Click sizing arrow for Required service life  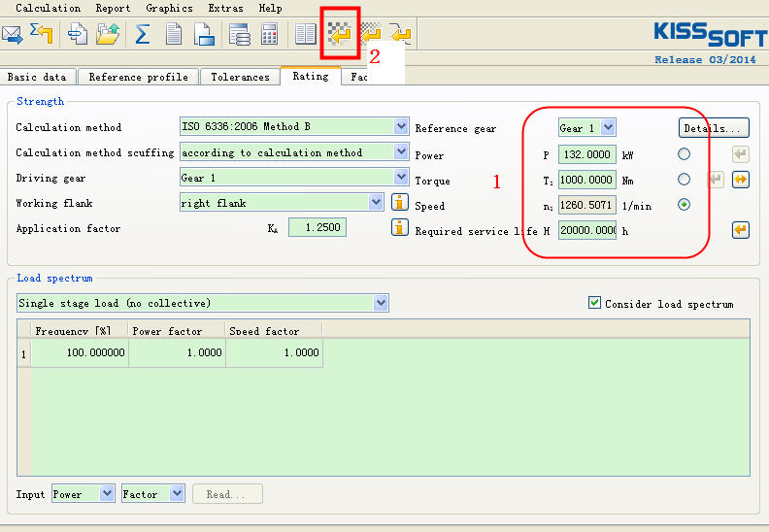740,229
